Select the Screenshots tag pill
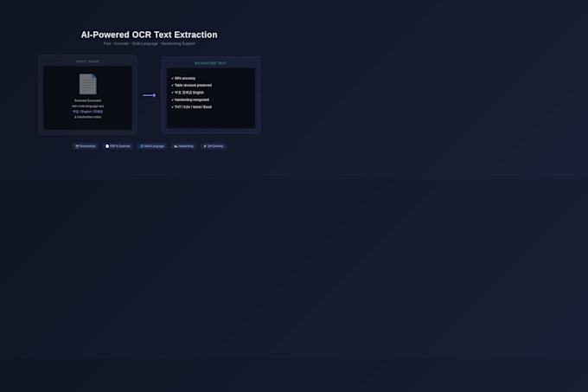Viewport: 588px width, 392px height. coord(85,146)
